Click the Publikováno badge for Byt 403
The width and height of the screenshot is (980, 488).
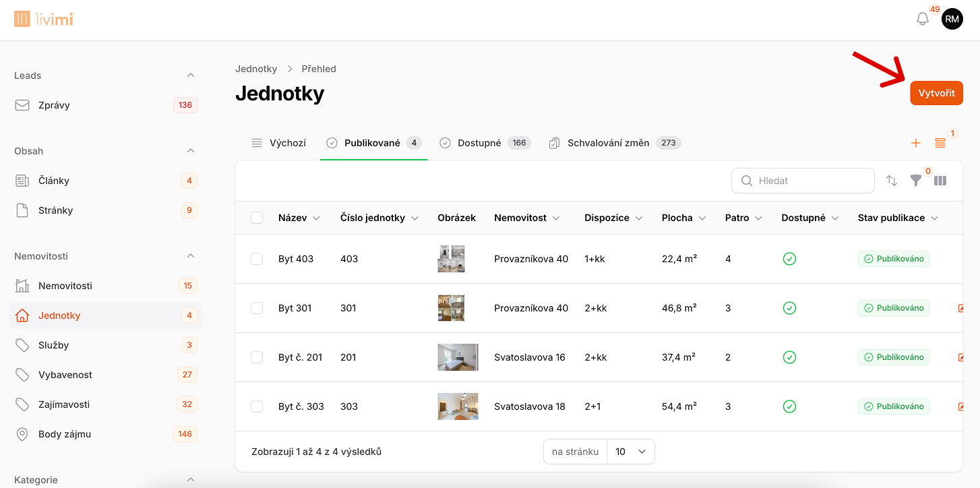coord(893,259)
